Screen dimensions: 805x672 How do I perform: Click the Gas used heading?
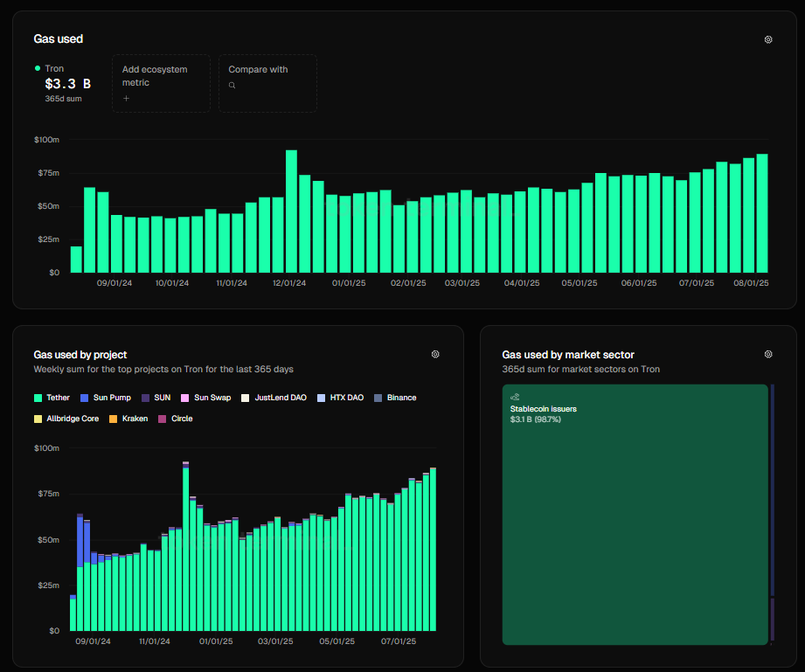[58, 39]
